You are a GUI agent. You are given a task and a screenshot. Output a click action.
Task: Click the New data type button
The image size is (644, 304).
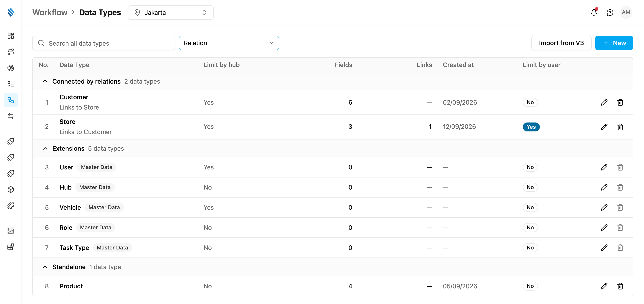614,43
